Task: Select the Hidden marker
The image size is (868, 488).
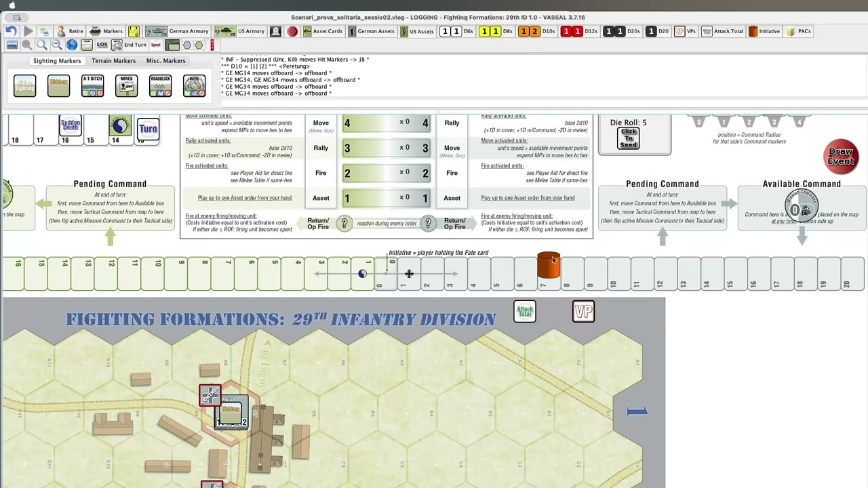Action: (58, 85)
